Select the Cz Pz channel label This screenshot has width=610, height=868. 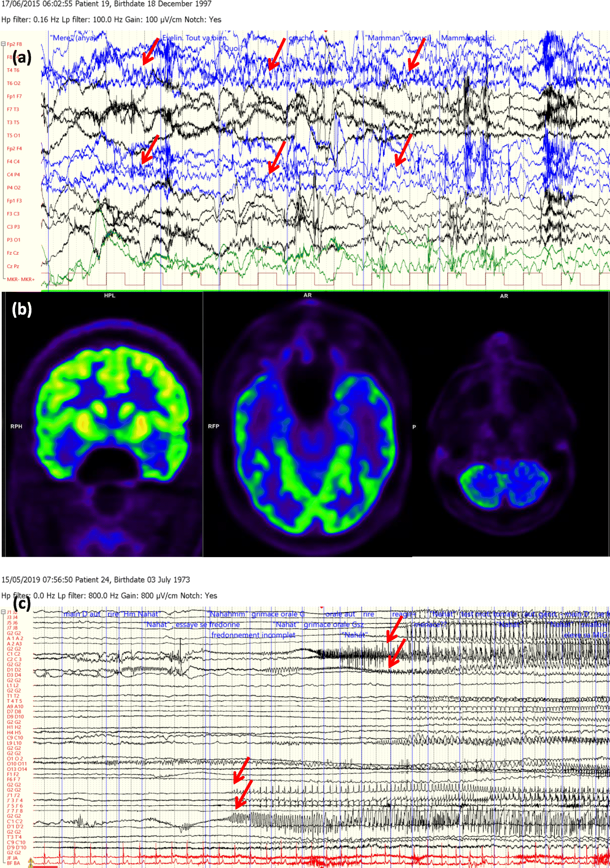point(13,266)
